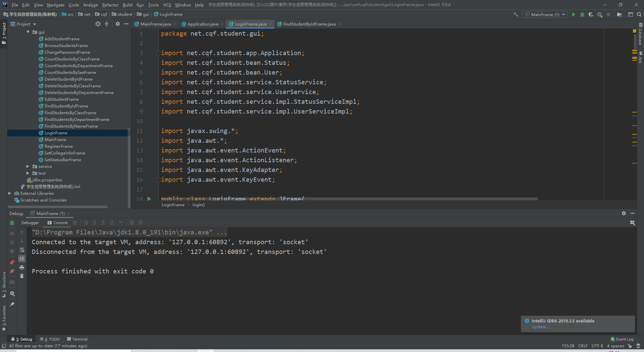
Task: Switch to the Debugger tab
Action: [30, 222]
